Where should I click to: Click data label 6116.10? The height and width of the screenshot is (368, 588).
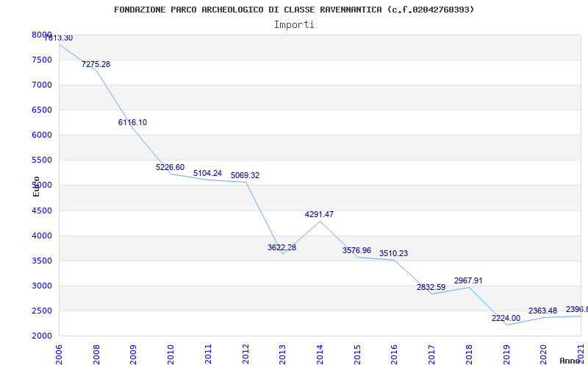(x=133, y=122)
